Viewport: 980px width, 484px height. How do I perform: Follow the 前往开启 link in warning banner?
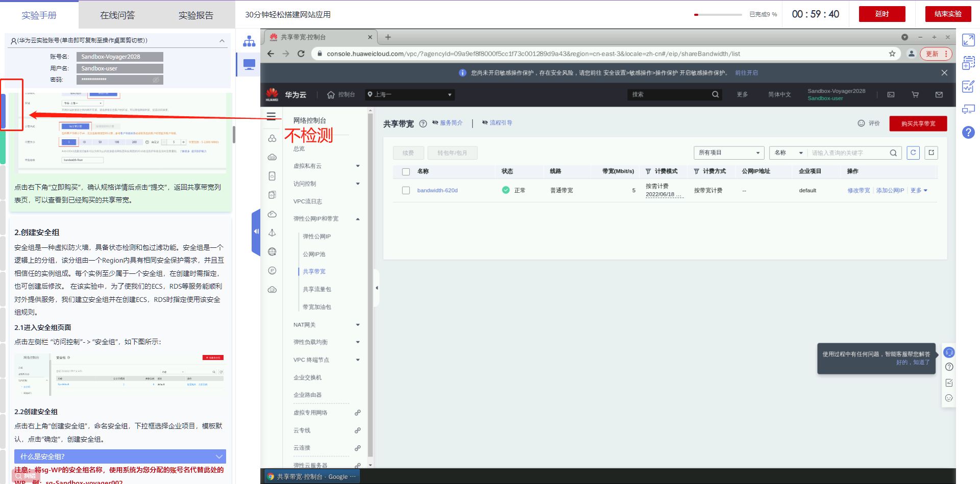746,73
